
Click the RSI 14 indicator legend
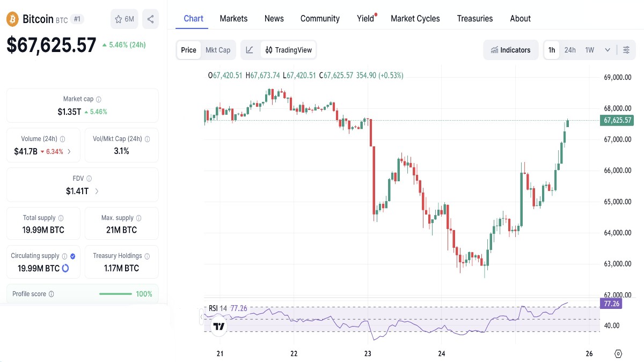coord(228,308)
